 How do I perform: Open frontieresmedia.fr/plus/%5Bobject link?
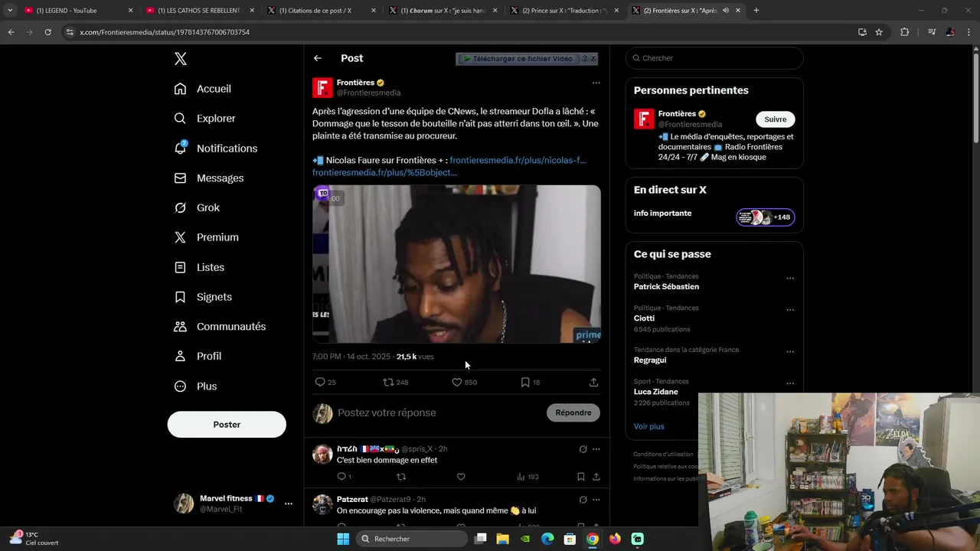(384, 173)
